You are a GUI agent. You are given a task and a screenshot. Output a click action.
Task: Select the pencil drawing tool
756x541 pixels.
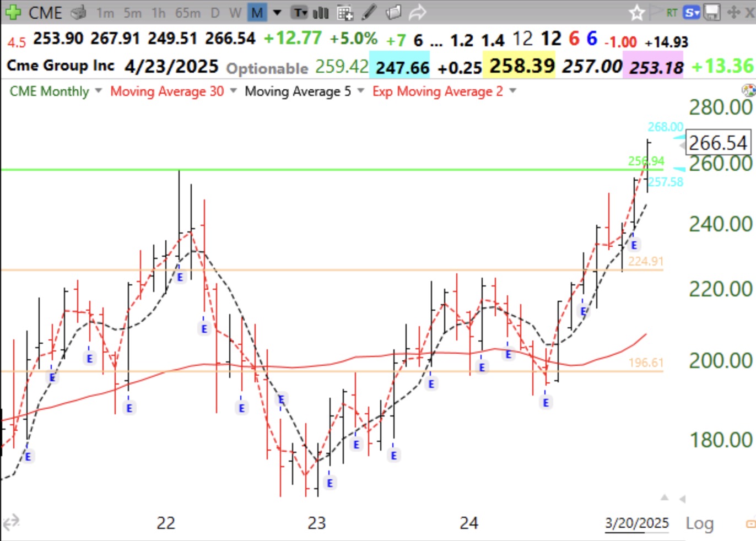tap(369, 12)
